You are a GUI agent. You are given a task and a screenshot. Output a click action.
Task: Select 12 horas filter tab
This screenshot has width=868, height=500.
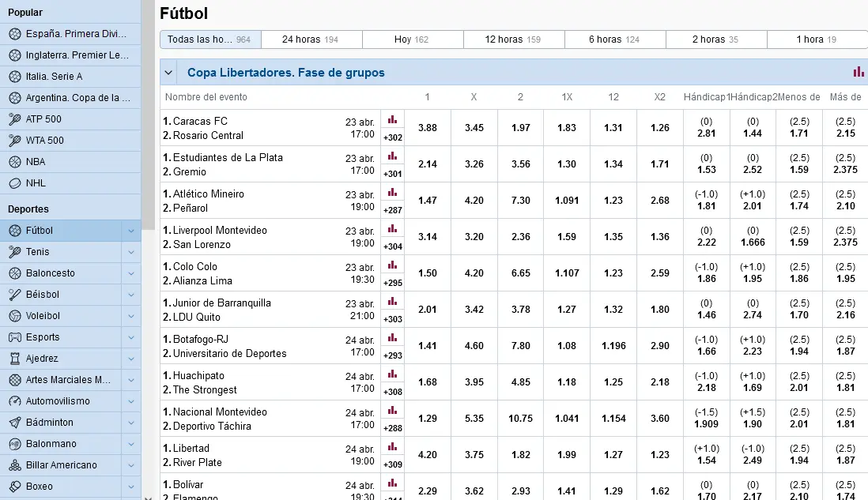[x=515, y=39]
